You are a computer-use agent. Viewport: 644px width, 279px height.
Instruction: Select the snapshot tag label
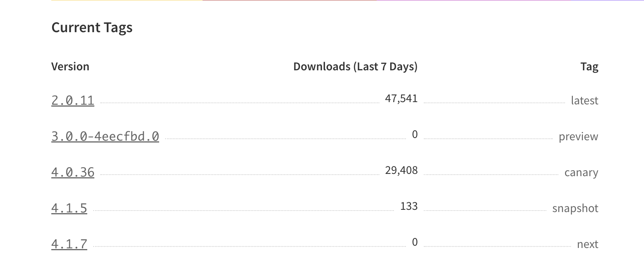coord(575,208)
